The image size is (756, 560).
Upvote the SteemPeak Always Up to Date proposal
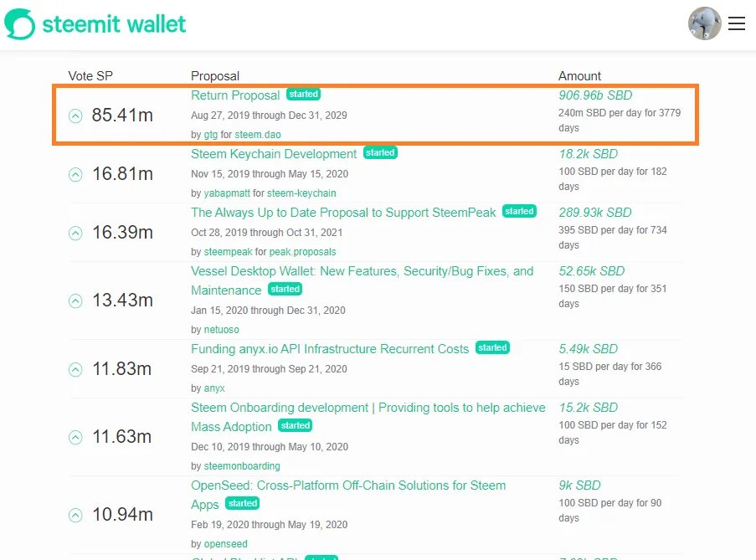pos(75,233)
